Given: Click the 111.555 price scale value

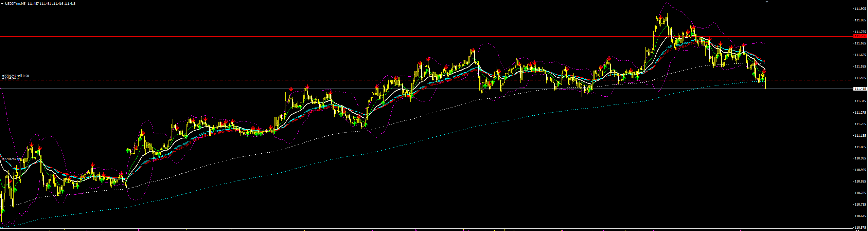Looking at the screenshot, I should click(860, 66).
